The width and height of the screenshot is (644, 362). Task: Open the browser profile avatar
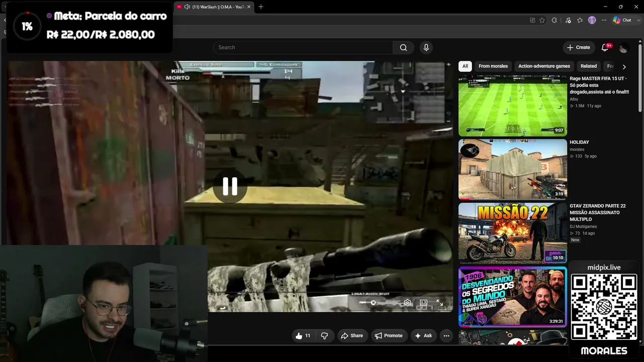click(592, 20)
